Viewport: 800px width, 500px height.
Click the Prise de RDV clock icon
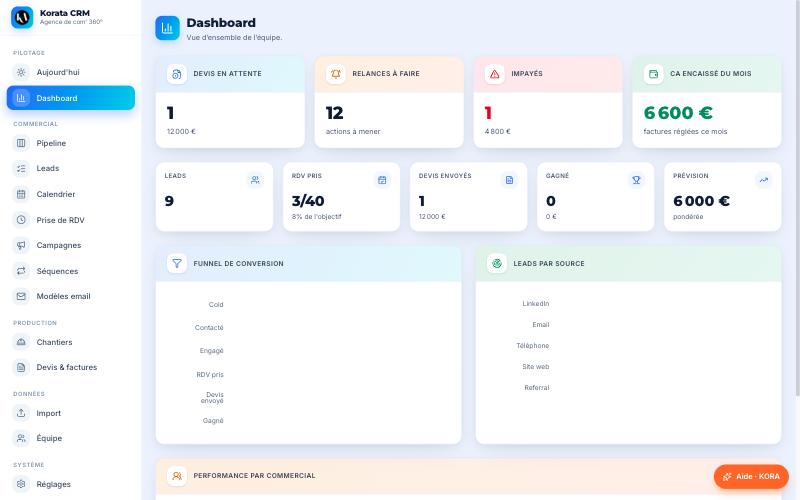21,220
